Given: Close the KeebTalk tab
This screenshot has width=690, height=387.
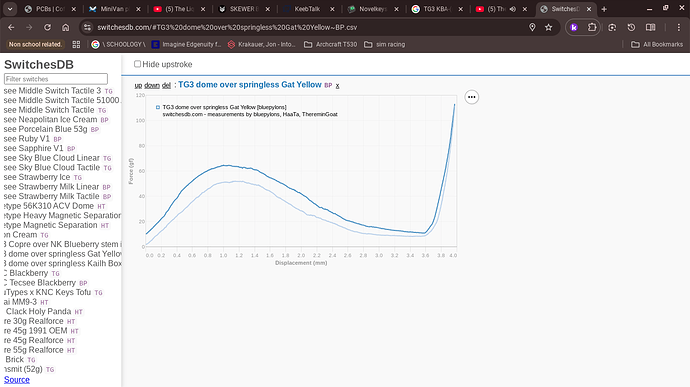Looking at the screenshot, I should tap(332, 9).
